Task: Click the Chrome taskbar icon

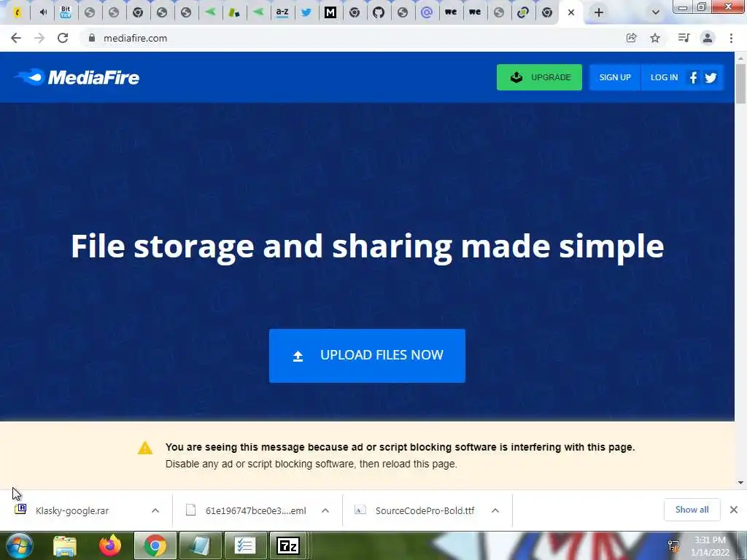Action: click(155, 545)
